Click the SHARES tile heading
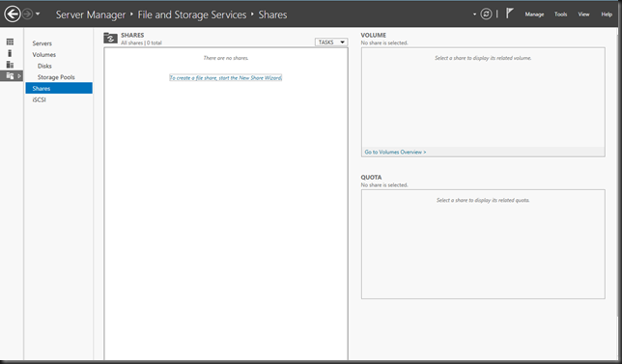The width and height of the screenshot is (622, 364). 132,35
